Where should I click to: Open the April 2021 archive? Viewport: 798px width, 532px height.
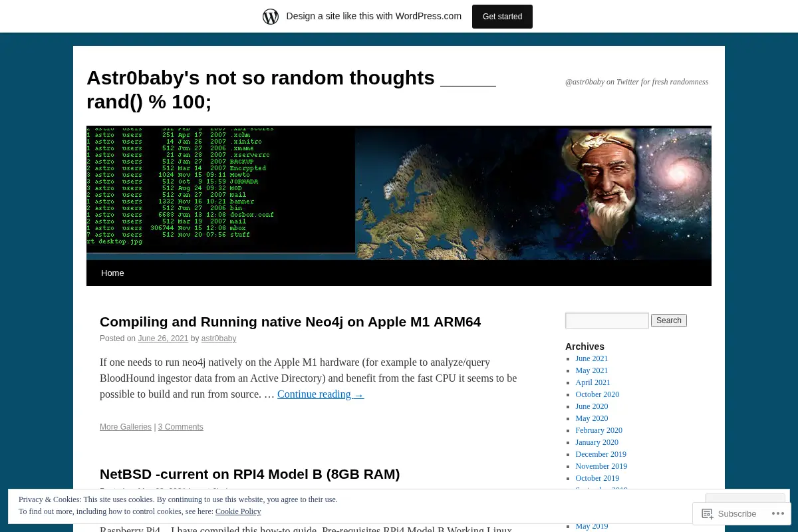[593, 382]
